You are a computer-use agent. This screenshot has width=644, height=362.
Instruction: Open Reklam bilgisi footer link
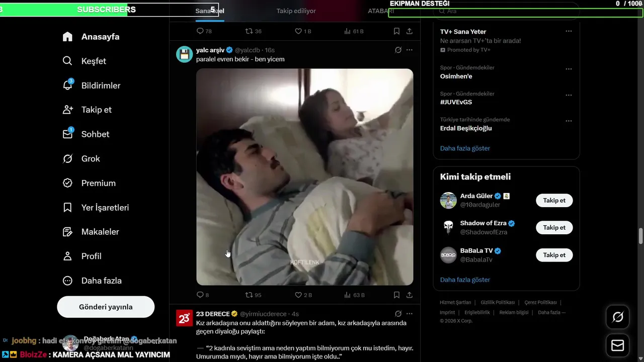pos(514,313)
